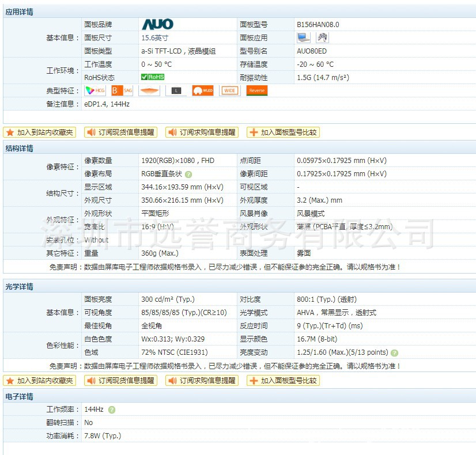Click the 结构详情 section header

[20, 148]
